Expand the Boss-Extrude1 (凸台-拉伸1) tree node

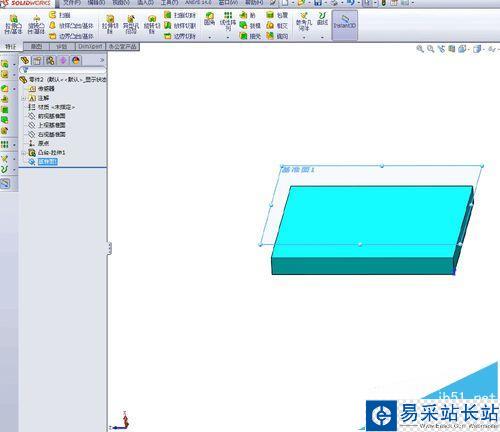click(x=24, y=153)
